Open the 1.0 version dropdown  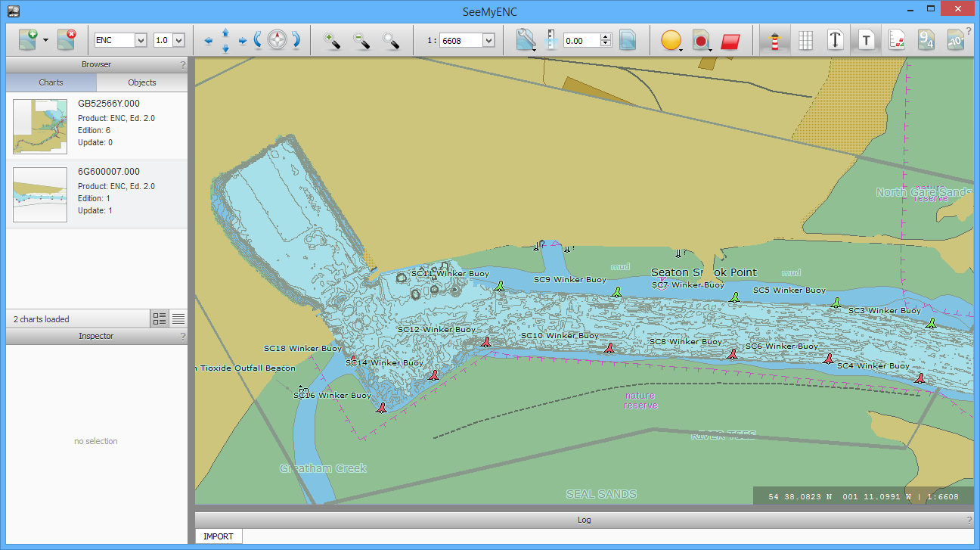(x=178, y=40)
